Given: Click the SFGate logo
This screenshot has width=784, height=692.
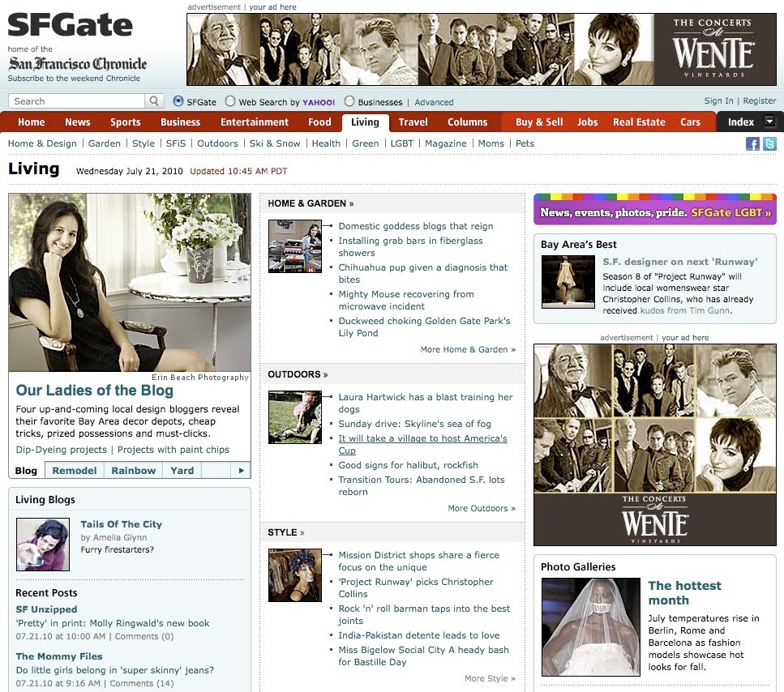Looking at the screenshot, I should tap(70, 24).
